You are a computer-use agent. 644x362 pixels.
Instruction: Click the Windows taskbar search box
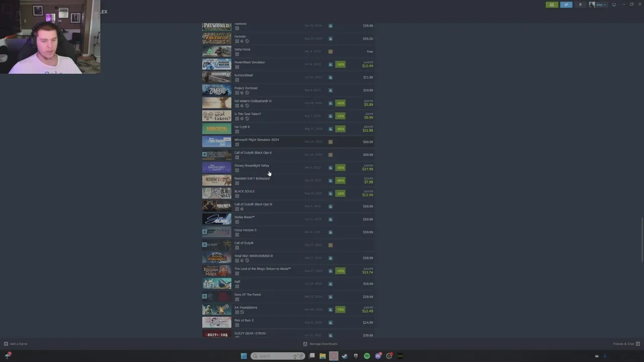(278, 356)
